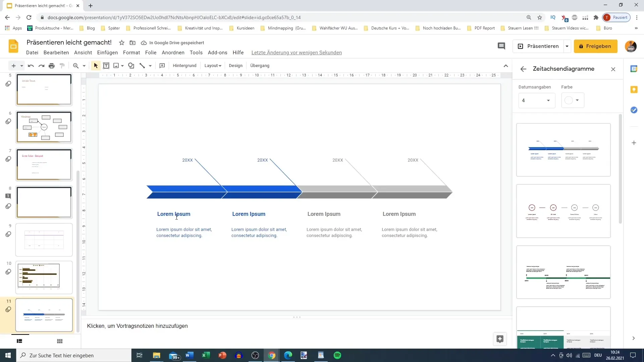The width and height of the screenshot is (644, 362).
Task: Add a comment via toolbar icon
Action: point(162,66)
